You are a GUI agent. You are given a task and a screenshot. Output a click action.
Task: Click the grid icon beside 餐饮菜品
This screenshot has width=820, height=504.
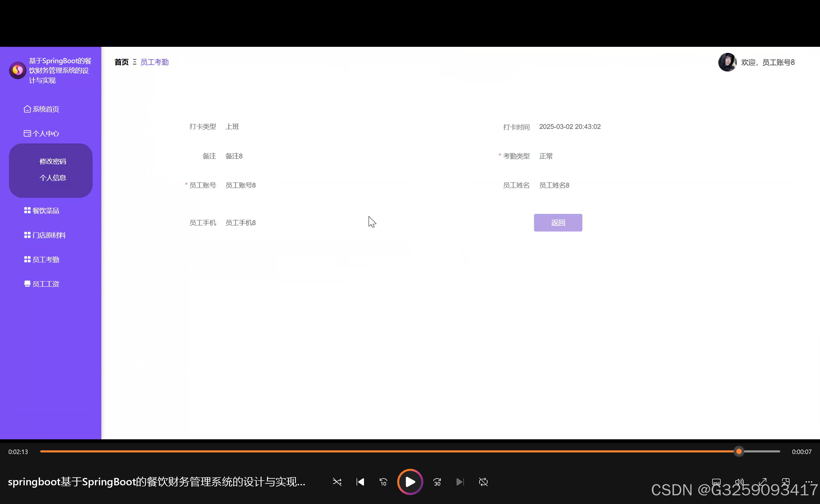[x=27, y=210]
